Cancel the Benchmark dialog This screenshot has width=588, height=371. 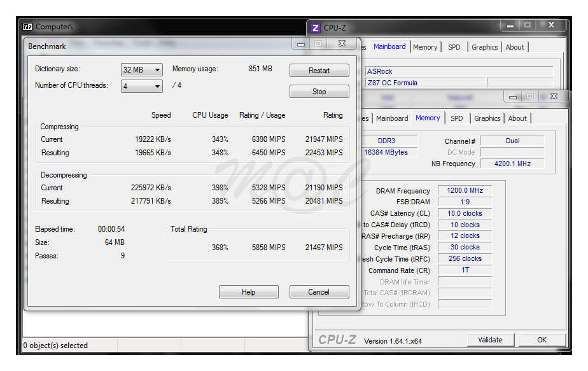click(x=319, y=292)
